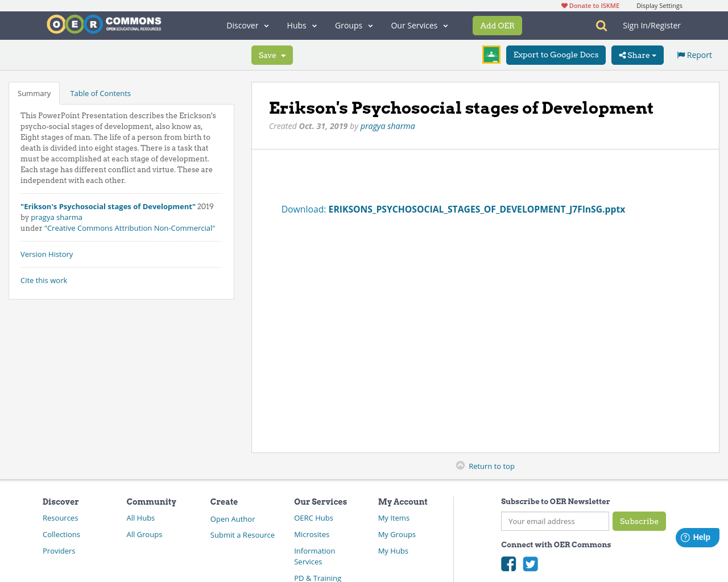
Task: Open Version History
Action: 47,254
